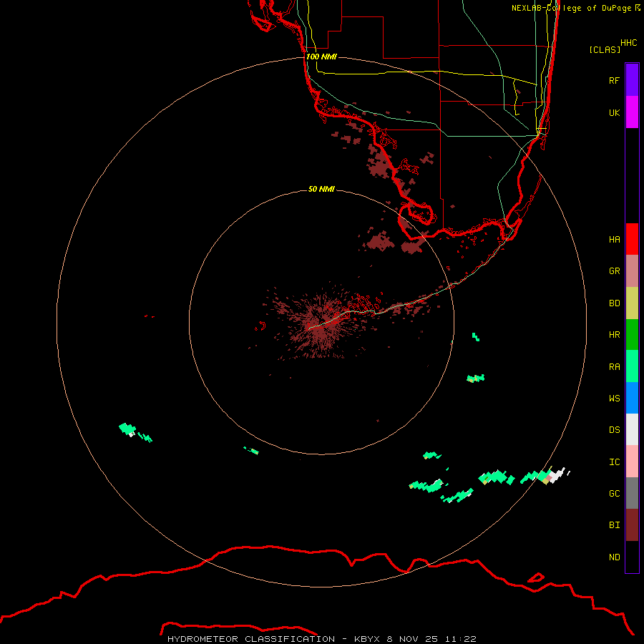
Task: Click the UK magenta legend swatch
Action: pos(632,112)
